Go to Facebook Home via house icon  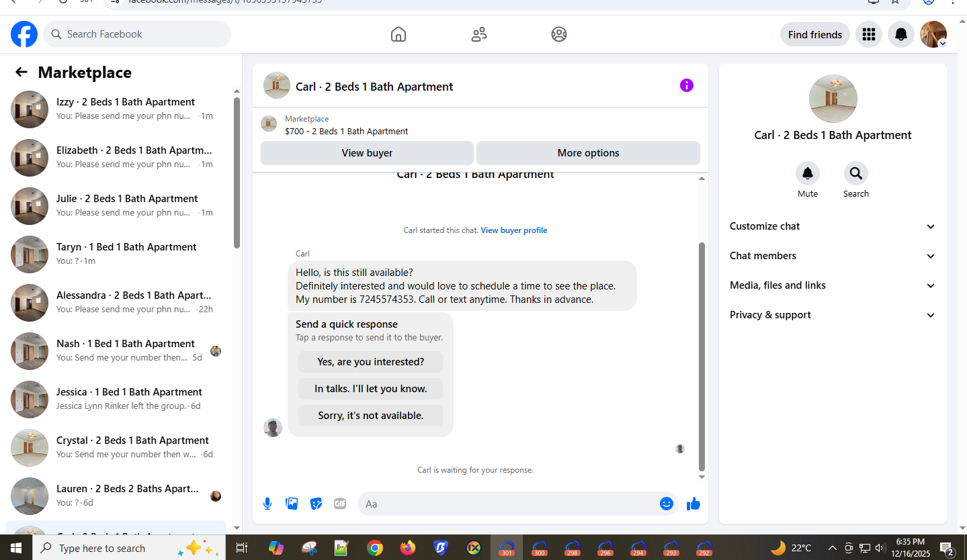tap(398, 34)
